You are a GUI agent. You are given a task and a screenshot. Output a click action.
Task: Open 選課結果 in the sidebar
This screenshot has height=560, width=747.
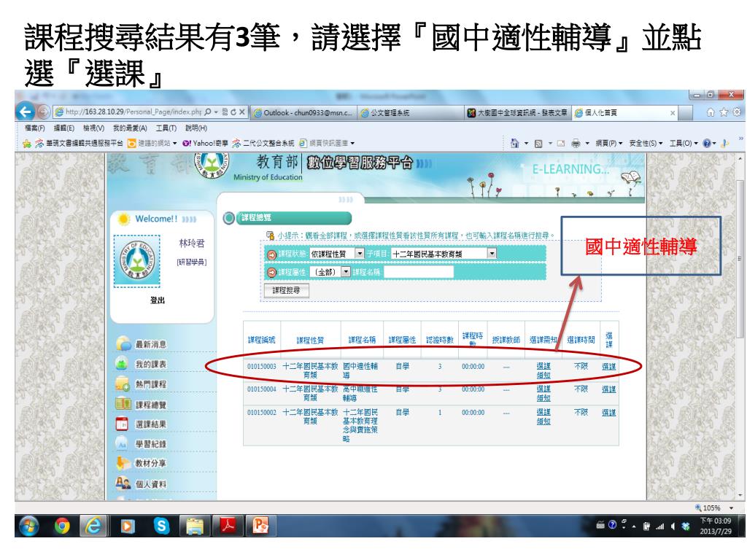(150, 424)
